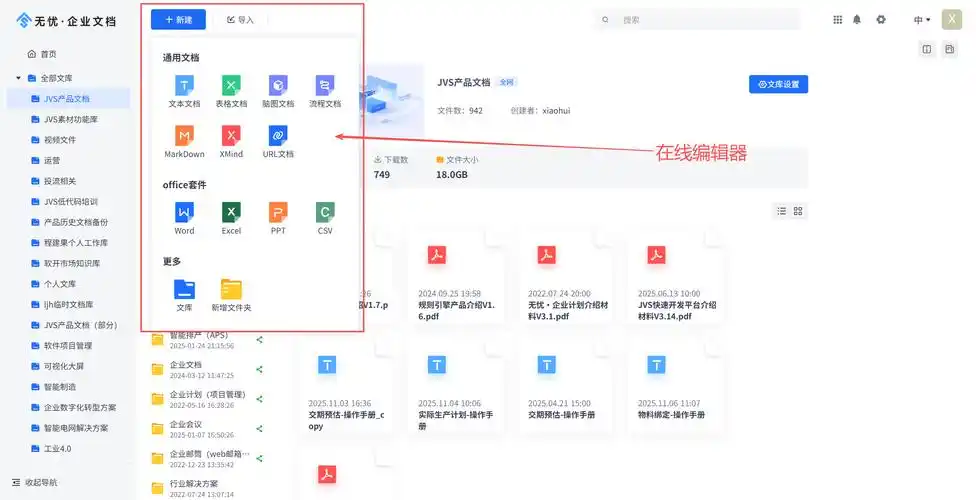
Task: Collapse the sidebar with 收起导航
Action: coord(35,482)
